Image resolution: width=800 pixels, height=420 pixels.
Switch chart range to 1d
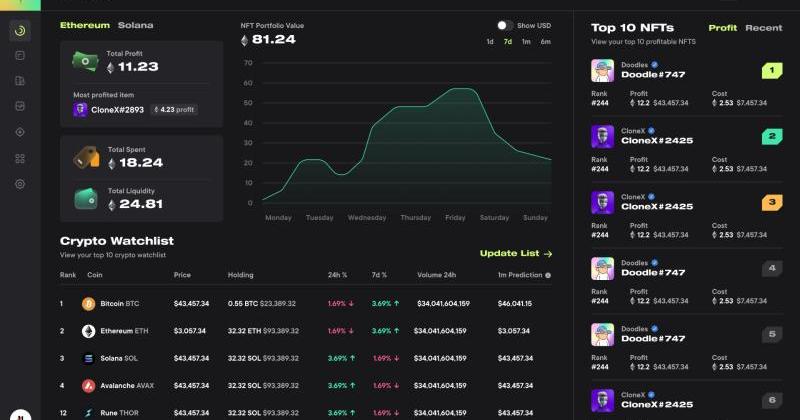tap(490, 42)
